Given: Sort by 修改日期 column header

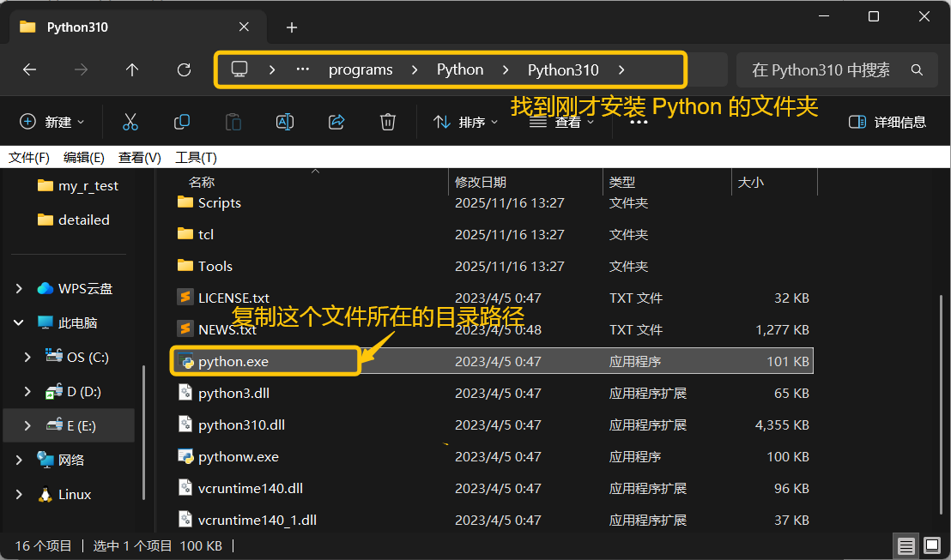Looking at the screenshot, I should coord(481,182).
